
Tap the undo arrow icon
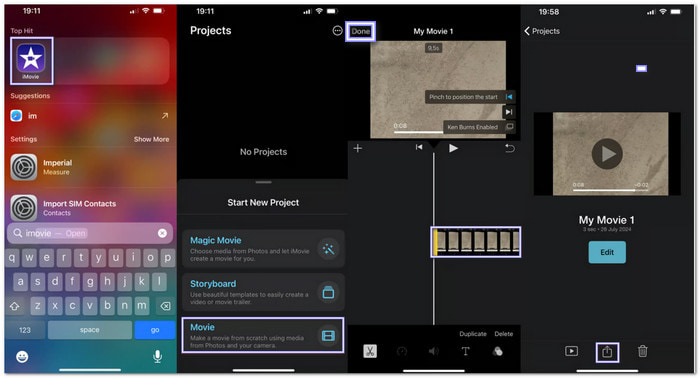click(x=509, y=148)
